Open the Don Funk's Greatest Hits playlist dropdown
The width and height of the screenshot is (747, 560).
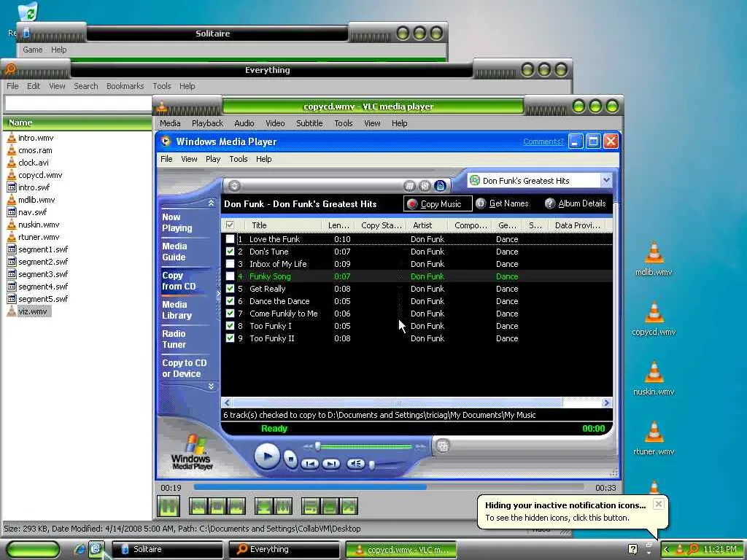tap(605, 181)
